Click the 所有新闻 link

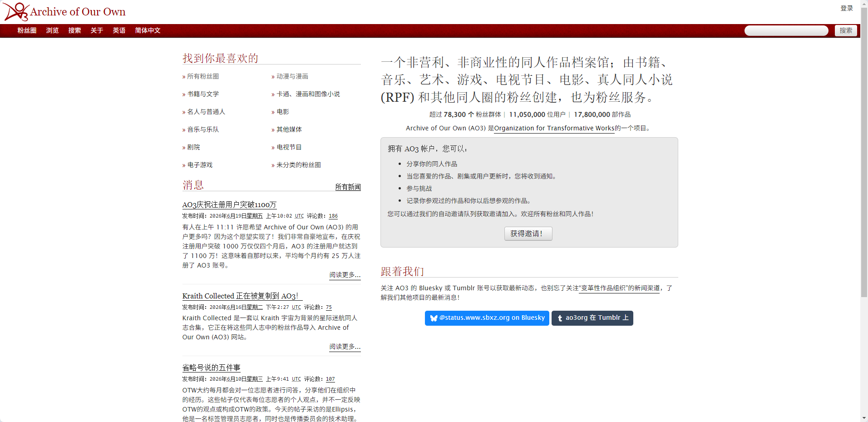click(x=348, y=187)
